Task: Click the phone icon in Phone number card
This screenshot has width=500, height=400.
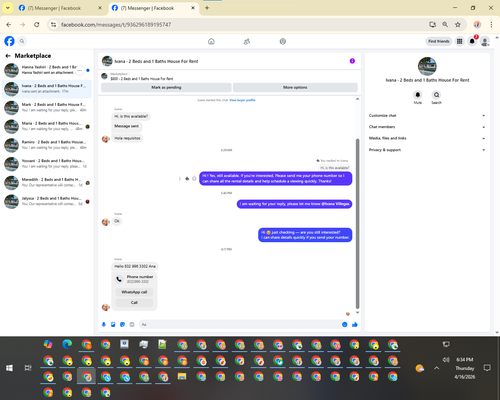Action: point(119,279)
